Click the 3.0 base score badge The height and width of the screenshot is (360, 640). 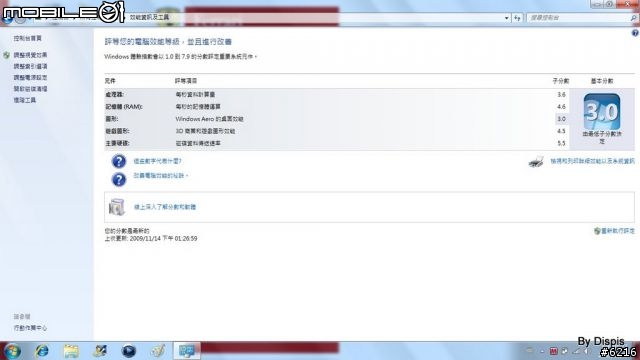pyautogui.click(x=602, y=111)
